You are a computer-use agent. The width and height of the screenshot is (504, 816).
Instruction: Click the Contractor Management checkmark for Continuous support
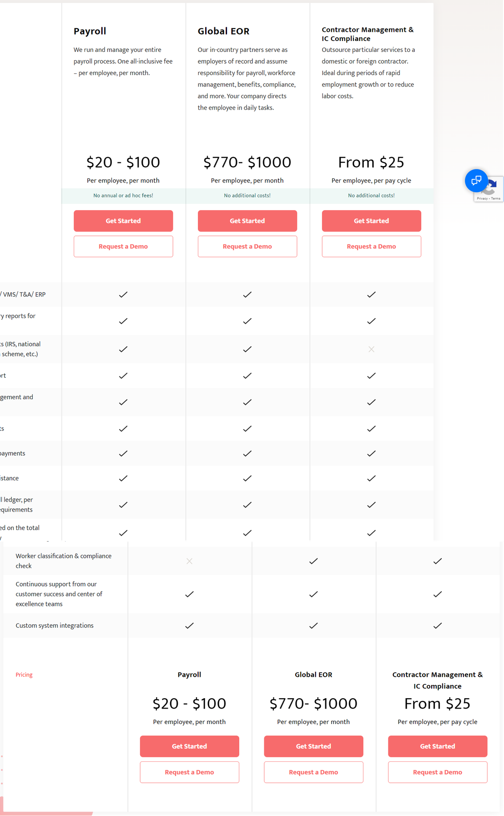438,594
